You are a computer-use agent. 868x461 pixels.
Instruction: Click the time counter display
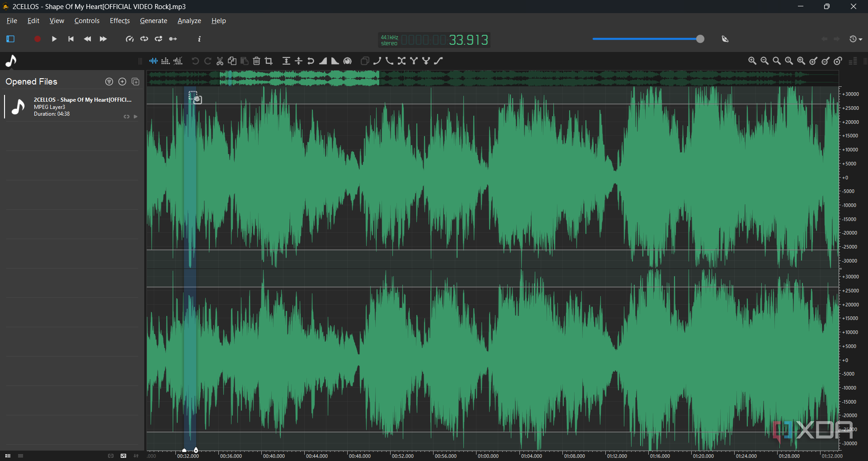434,40
